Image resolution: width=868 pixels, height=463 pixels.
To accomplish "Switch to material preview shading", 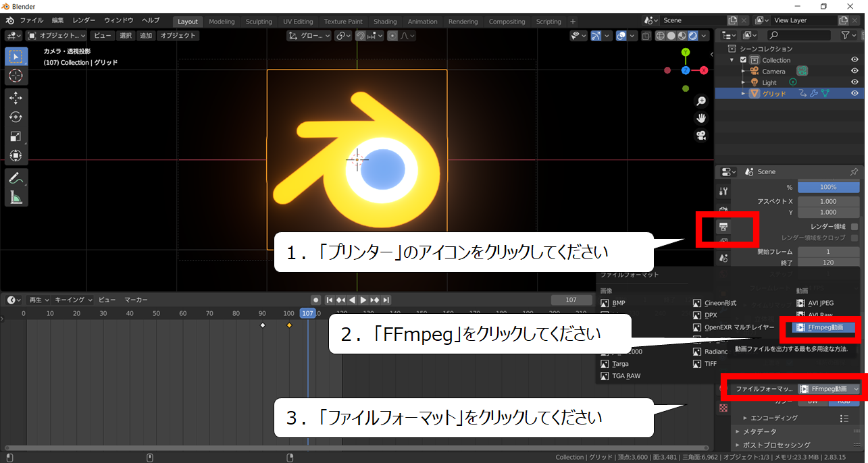I will [x=683, y=36].
